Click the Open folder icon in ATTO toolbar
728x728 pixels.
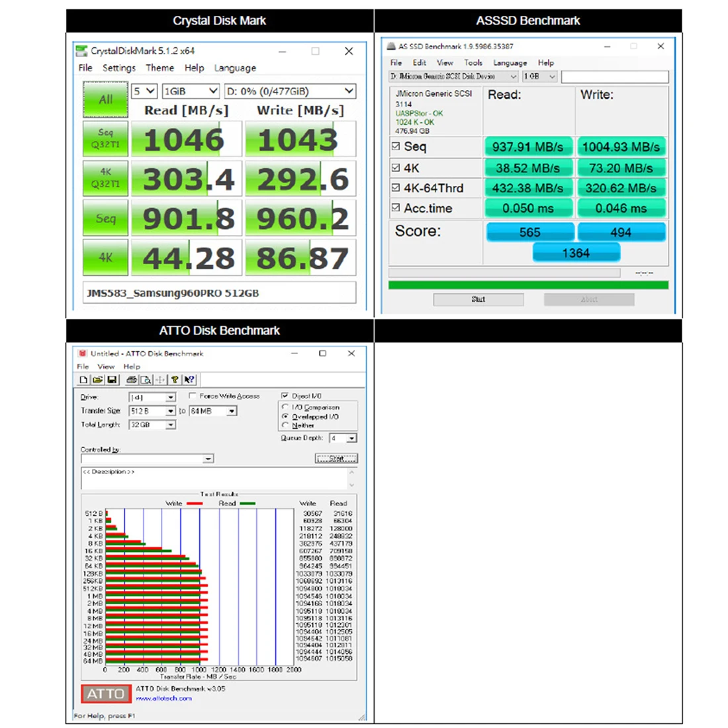coord(97,380)
